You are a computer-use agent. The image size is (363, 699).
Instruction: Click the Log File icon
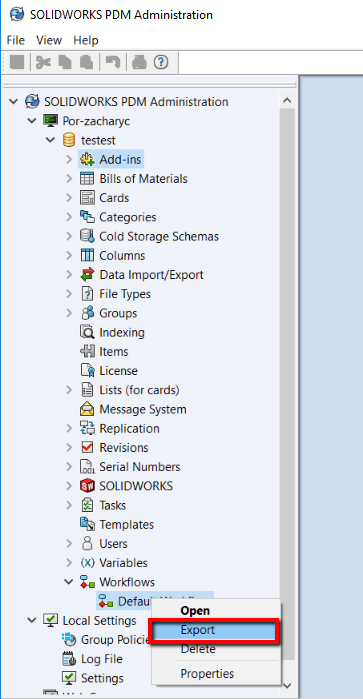(69, 658)
